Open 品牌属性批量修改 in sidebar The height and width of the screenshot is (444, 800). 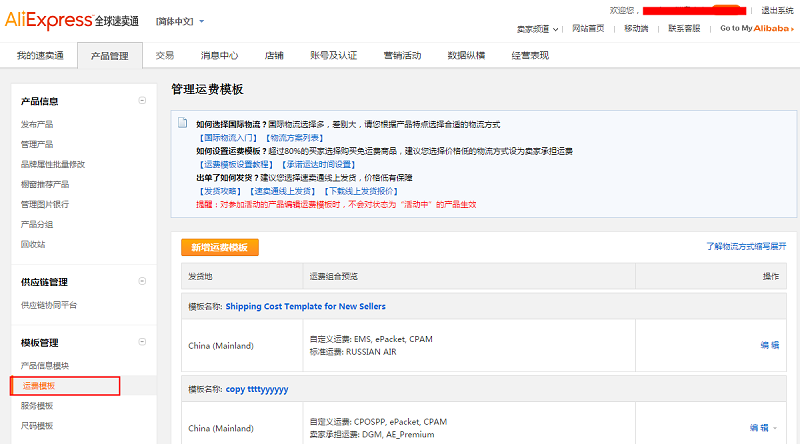tap(53, 164)
